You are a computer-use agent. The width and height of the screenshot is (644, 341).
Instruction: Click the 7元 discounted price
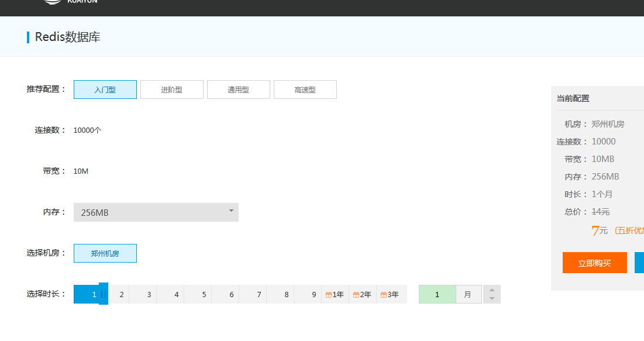(x=600, y=230)
